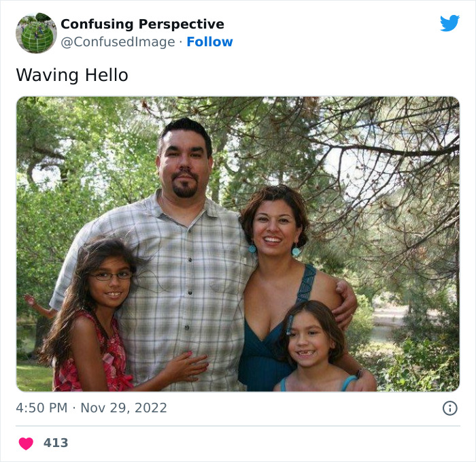This screenshot has width=476, height=462.
Task: Click the "Waving Hello" tweet text
Action: [x=72, y=75]
